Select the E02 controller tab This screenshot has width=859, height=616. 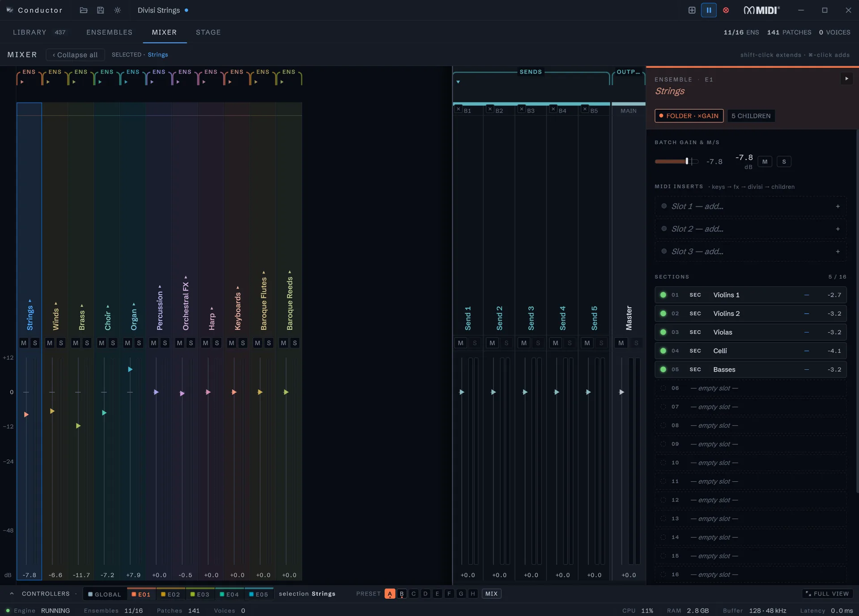[170, 594]
